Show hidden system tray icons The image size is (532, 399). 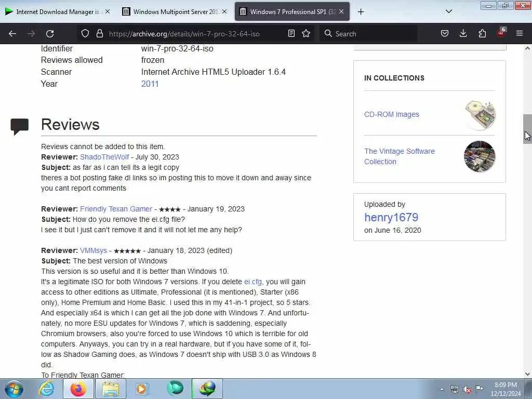442,389
